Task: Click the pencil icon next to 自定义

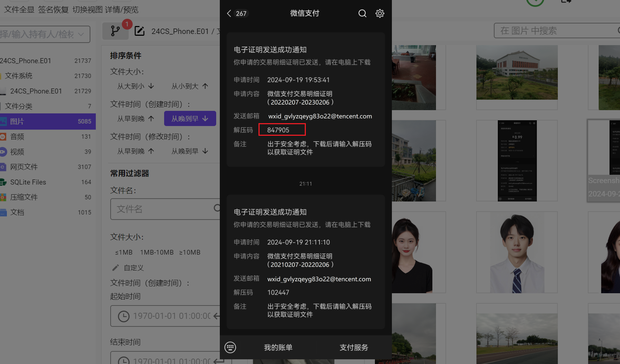Action: coord(116,268)
